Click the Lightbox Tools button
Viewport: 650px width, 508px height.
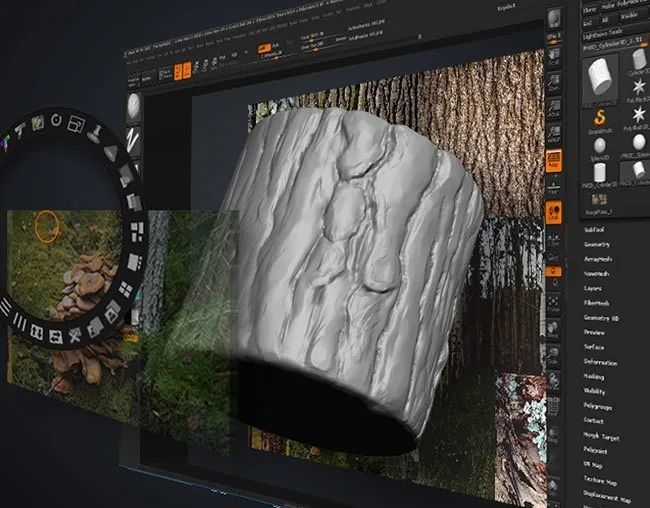[603, 36]
